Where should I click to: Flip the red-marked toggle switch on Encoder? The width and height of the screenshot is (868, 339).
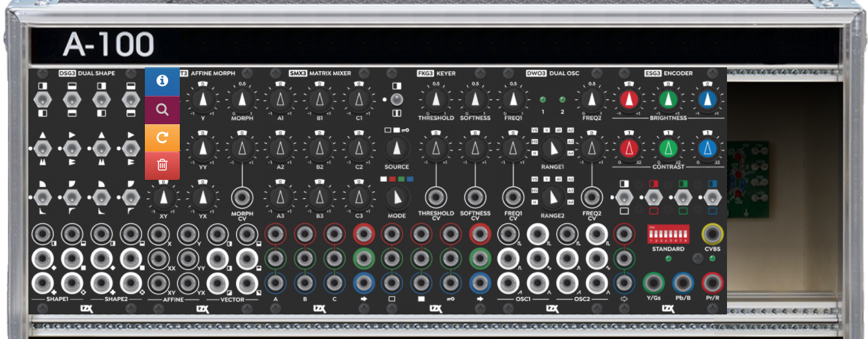point(653,197)
